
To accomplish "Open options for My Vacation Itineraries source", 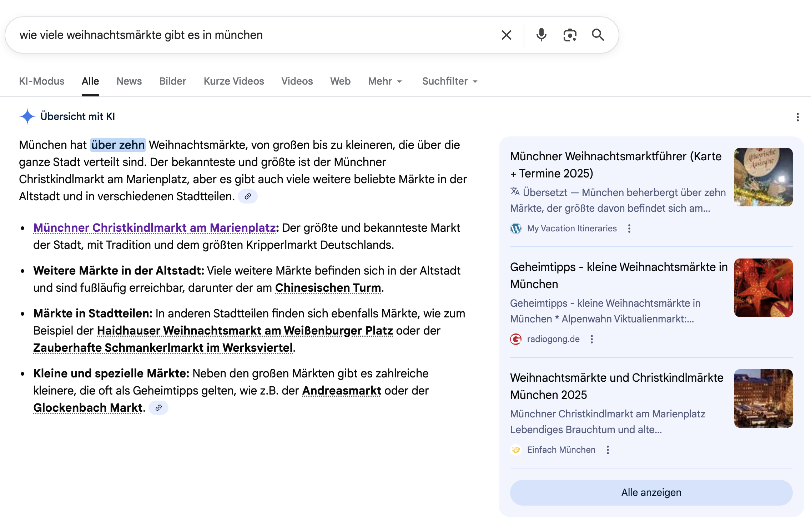I will pos(629,229).
